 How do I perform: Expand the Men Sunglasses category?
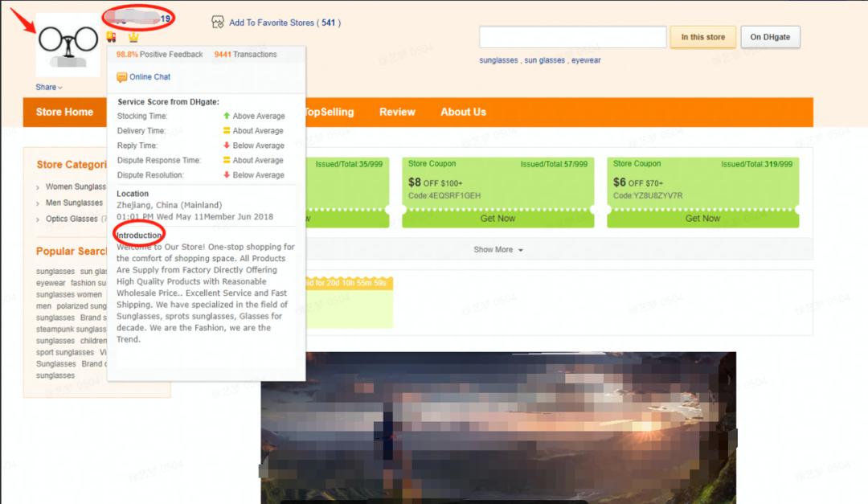pos(39,203)
